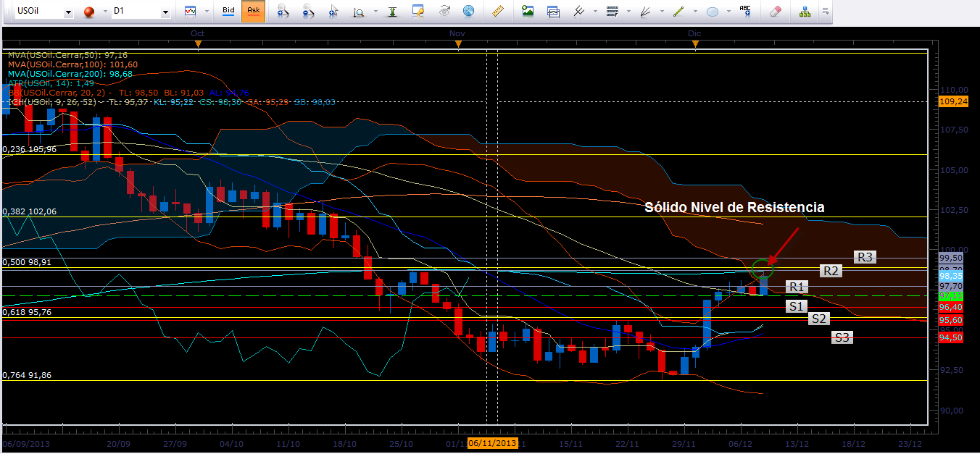Select the pitchfork drawing tool

click(578, 12)
